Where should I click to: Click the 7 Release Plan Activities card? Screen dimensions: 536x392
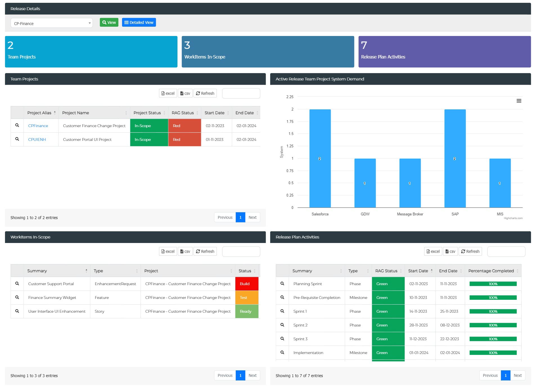pyautogui.click(x=445, y=52)
